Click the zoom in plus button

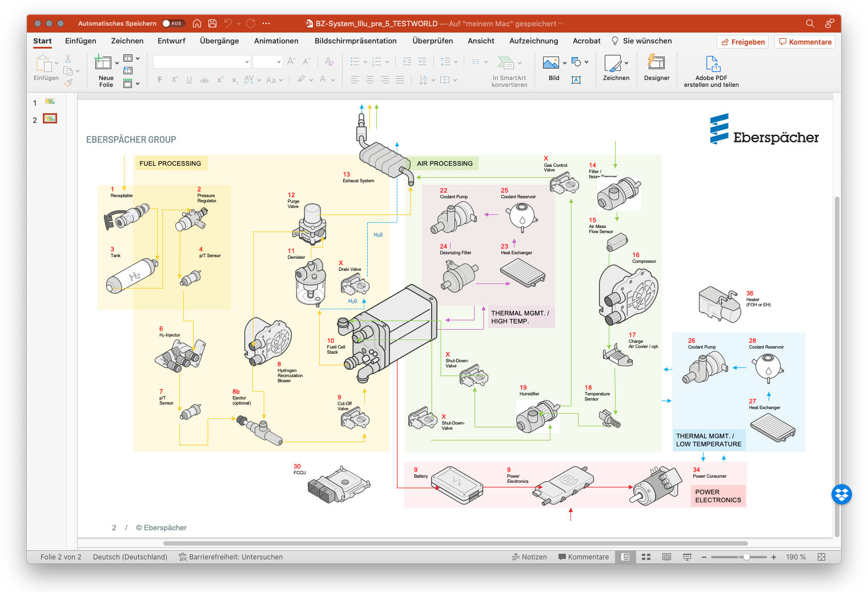coord(774,557)
